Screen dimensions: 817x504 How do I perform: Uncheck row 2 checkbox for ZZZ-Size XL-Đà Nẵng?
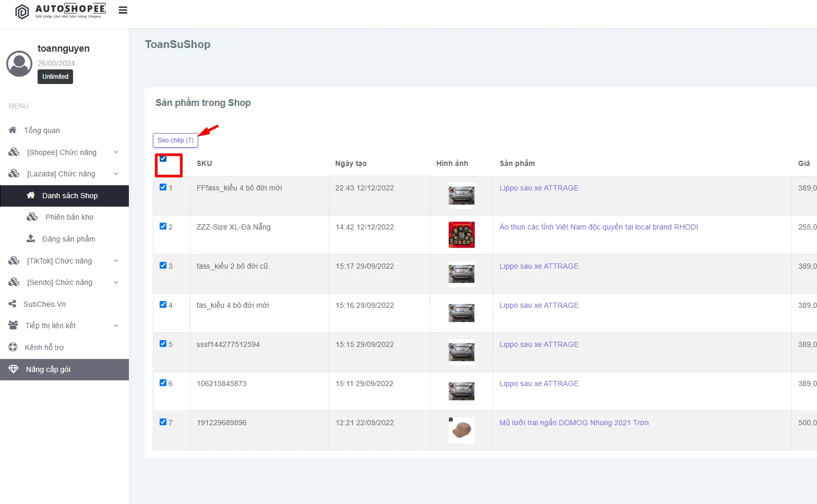163,226
